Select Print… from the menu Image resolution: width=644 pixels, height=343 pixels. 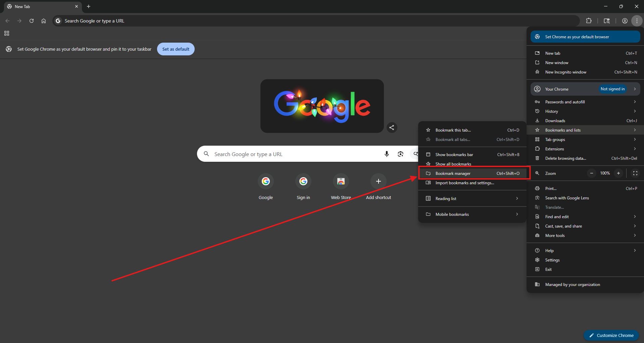tap(585, 188)
